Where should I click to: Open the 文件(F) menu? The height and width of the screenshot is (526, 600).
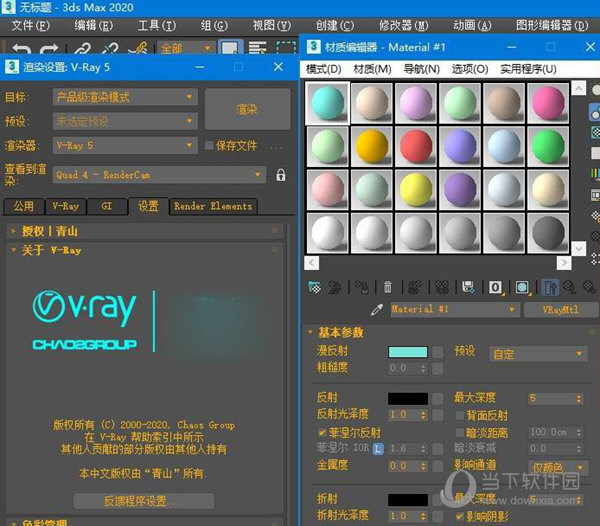[x=31, y=26]
